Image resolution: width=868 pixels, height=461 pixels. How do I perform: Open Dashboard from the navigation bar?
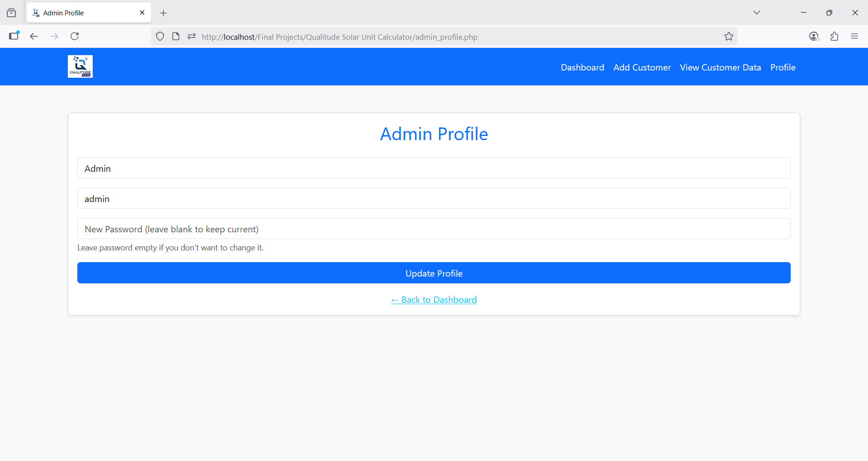tap(582, 67)
